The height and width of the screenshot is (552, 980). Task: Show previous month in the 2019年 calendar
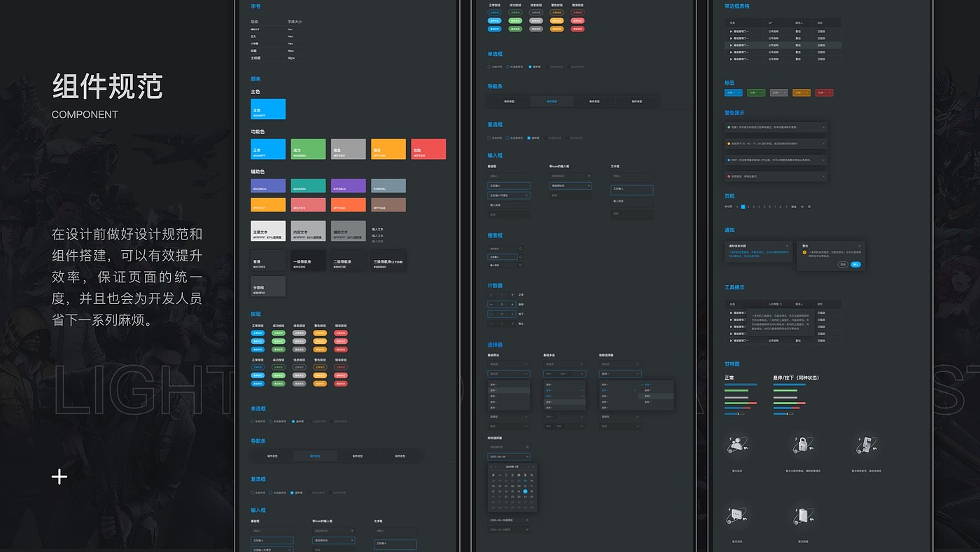495,466
